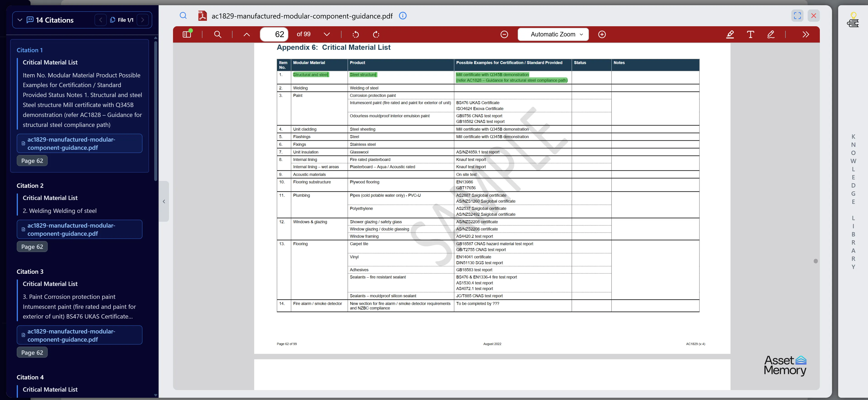
Task: Click Page 62 button under Citation 3
Action: point(32,352)
